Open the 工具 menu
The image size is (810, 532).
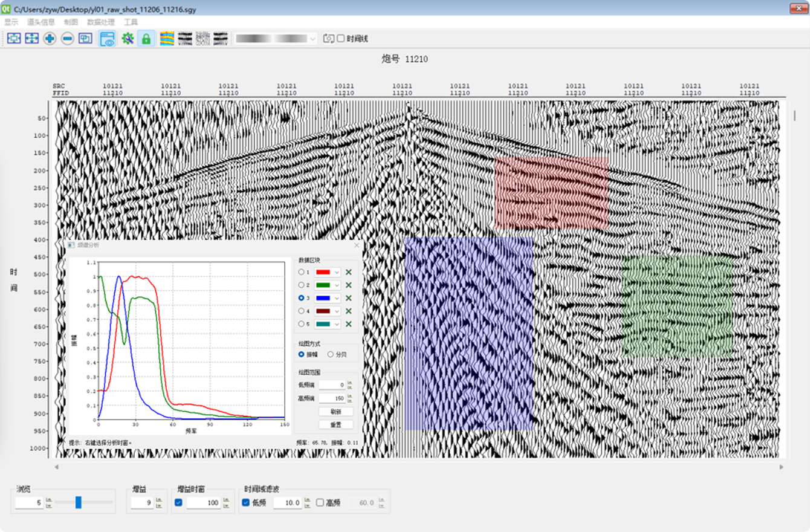pyautogui.click(x=131, y=22)
